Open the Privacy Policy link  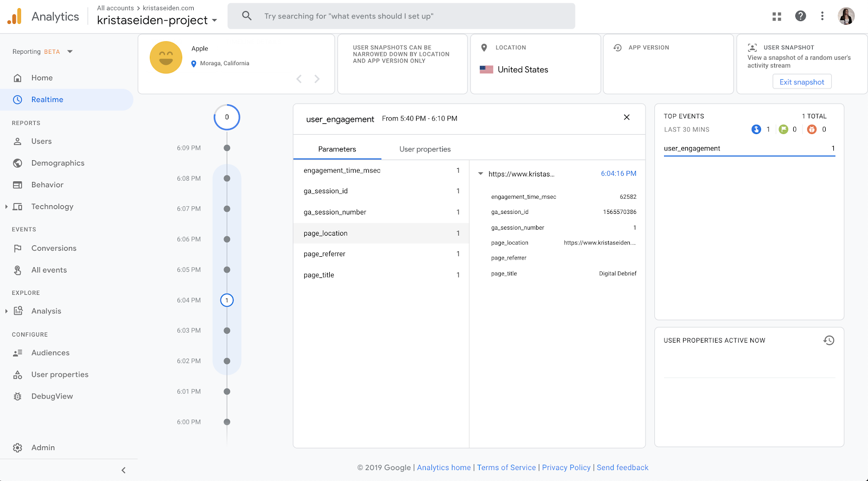pyautogui.click(x=566, y=467)
